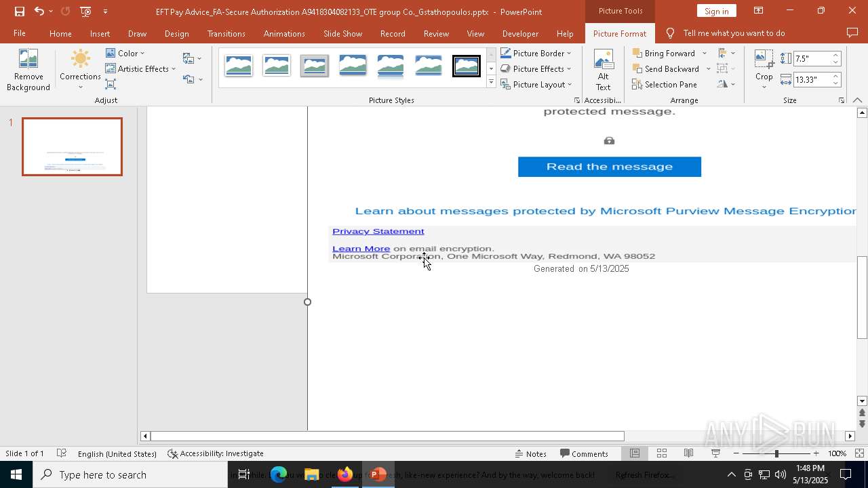
Task: Click Start From Beginning presentation icon
Action: tap(85, 12)
